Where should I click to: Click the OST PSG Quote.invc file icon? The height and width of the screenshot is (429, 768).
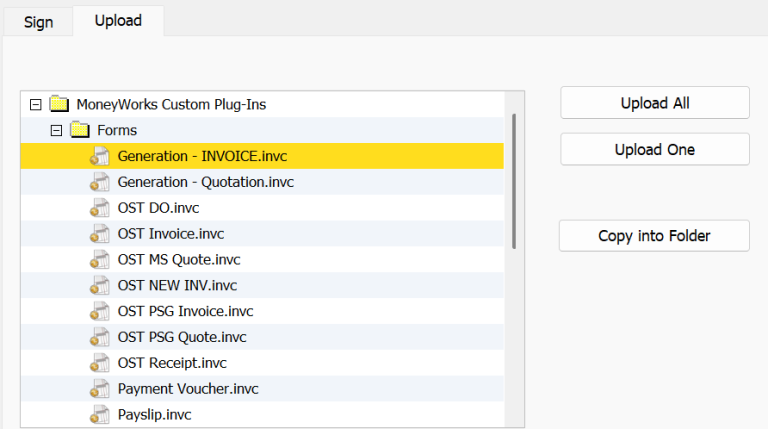point(99,337)
